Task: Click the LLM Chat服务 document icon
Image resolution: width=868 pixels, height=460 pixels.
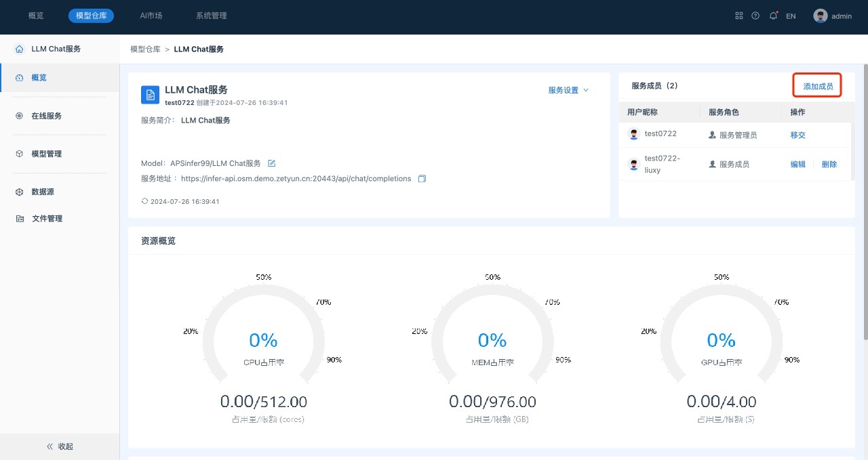Action: coord(150,95)
